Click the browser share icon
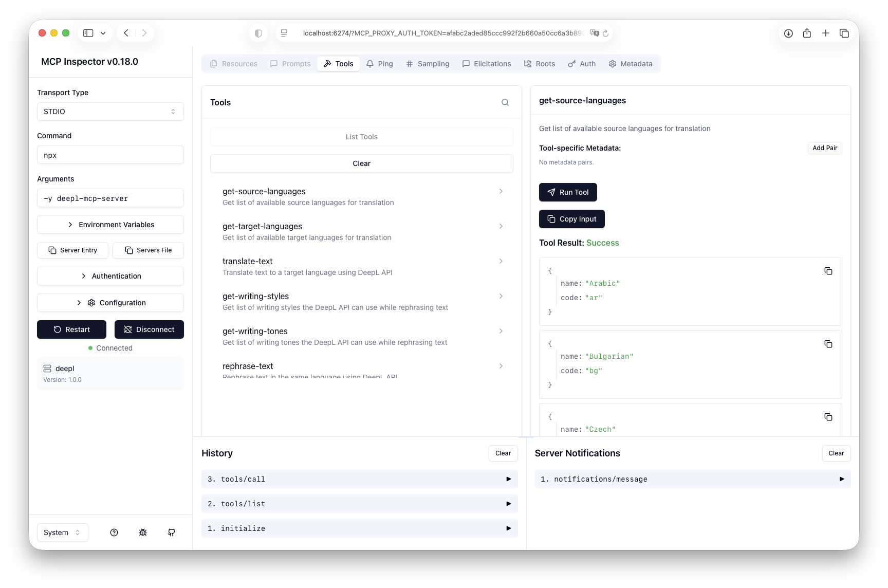The image size is (888, 588). (807, 33)
